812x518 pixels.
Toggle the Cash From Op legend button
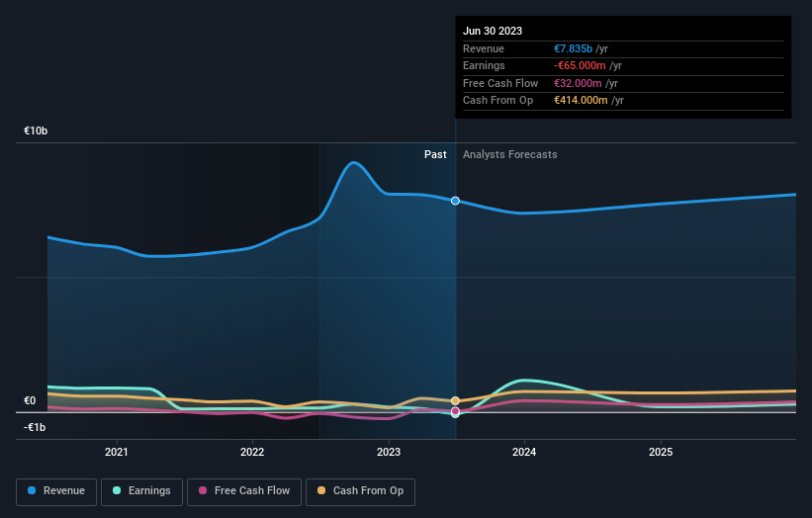[360, 491]
